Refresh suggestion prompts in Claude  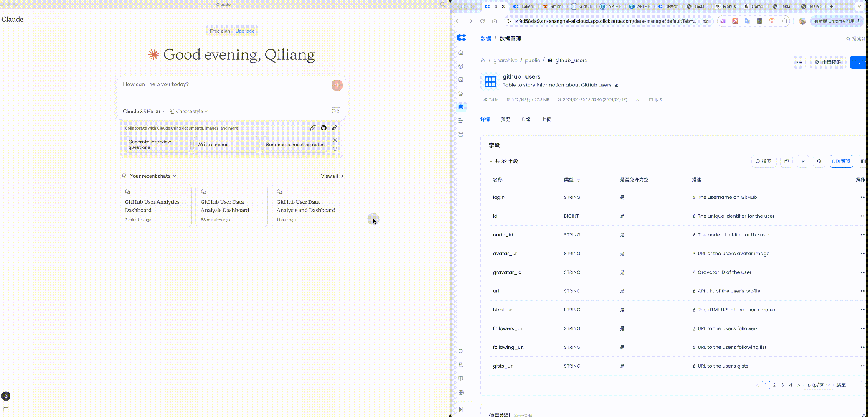pyautogui.click(x=335, y=149)
